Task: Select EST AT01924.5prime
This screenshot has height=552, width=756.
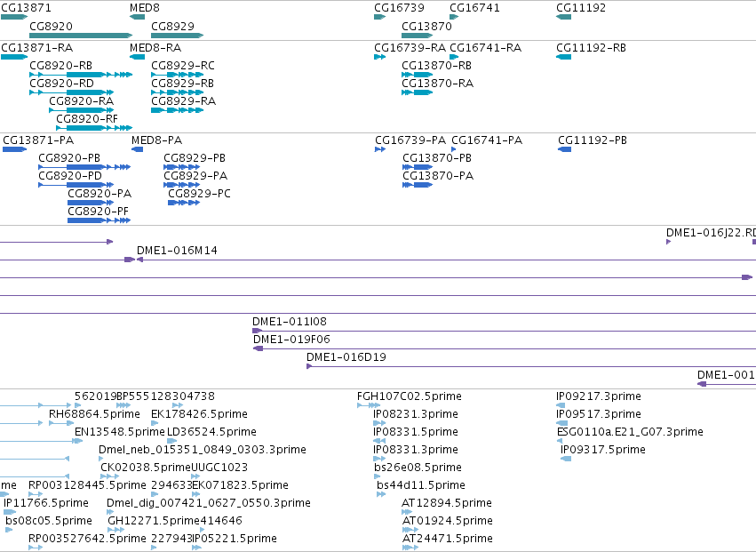Action: [448, 521]
